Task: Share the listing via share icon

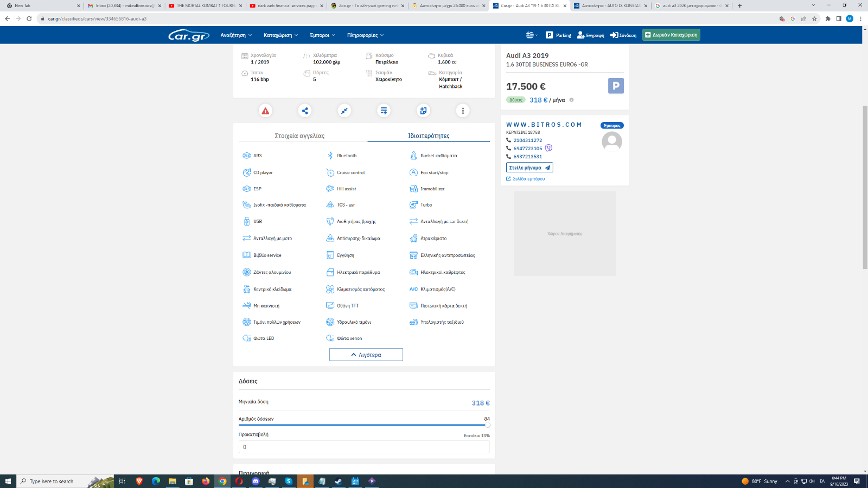Action: tap(305, 111)
